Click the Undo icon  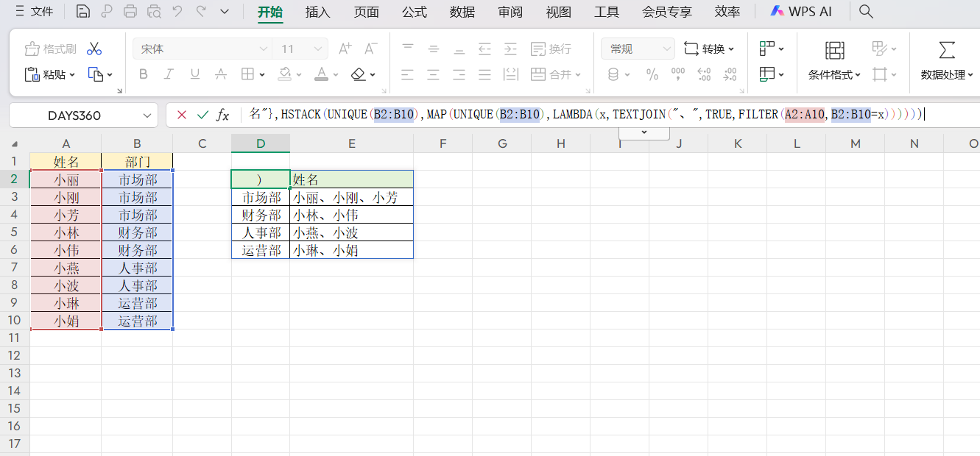pos(177,11)
